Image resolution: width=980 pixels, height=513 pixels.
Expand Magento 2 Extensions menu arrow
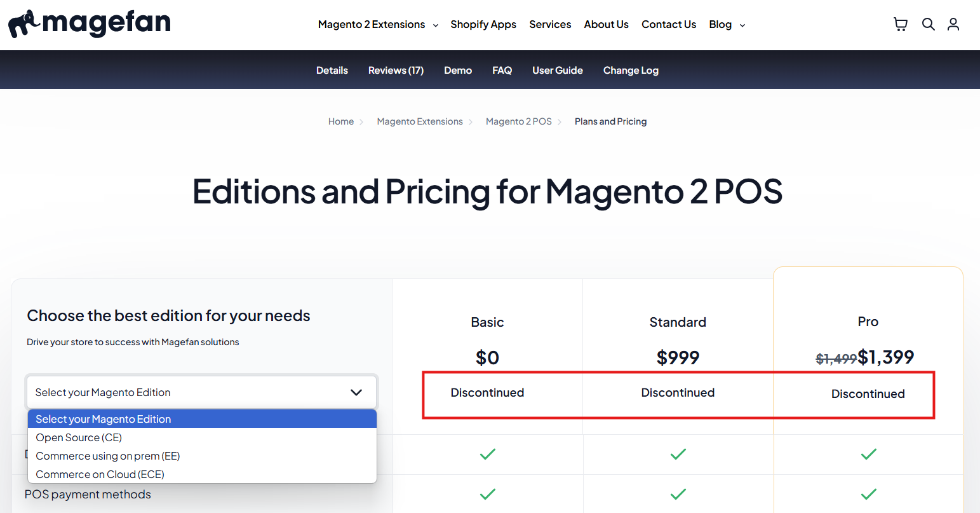tap(436, 25)
